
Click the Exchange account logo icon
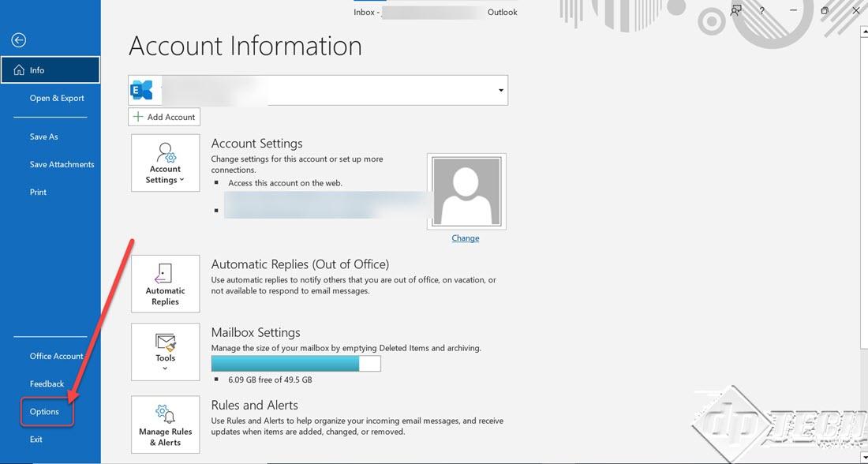[x=142, y=90]
